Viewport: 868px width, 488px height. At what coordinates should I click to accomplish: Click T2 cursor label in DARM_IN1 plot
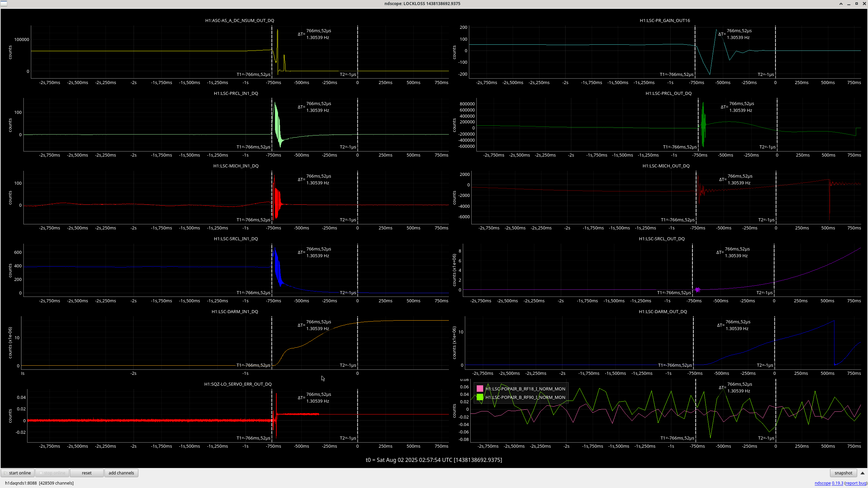(348, 365)
